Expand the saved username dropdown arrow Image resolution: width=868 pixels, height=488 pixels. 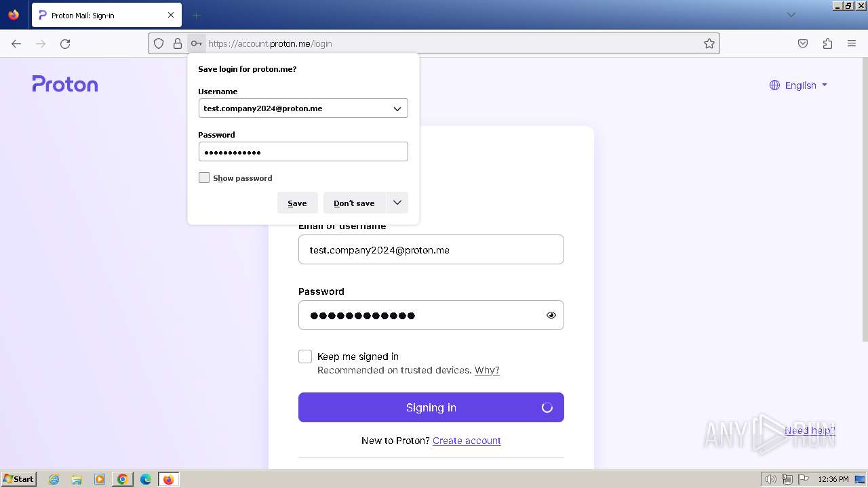click(397, 108)
